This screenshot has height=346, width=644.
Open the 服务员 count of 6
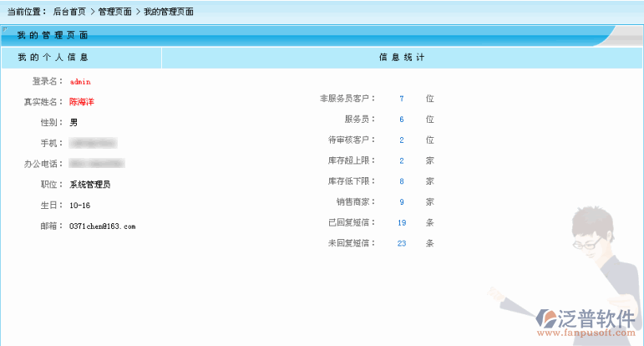click(x=402, y=120)
